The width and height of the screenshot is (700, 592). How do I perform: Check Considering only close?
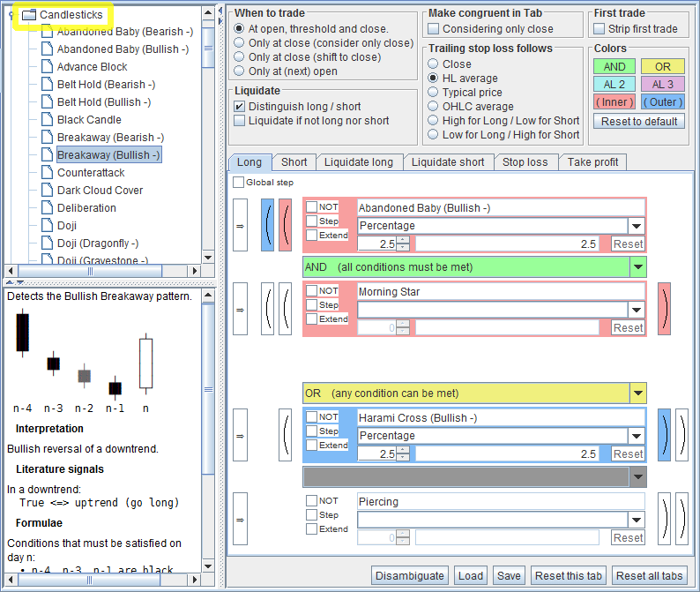(433, 29)
